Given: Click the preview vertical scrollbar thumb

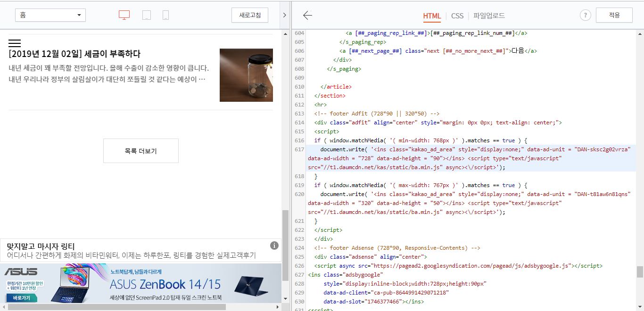Looking at the screenshot, I should [285, 246].
